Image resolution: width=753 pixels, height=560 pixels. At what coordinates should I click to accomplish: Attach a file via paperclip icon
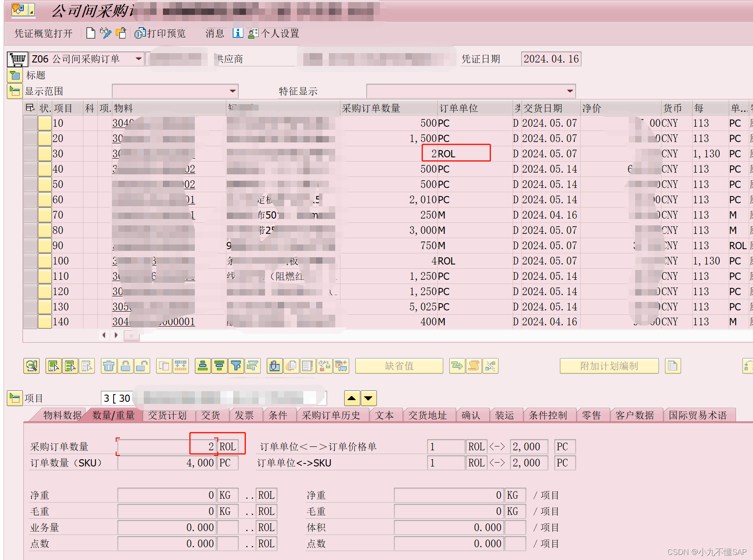pos(274,366)
